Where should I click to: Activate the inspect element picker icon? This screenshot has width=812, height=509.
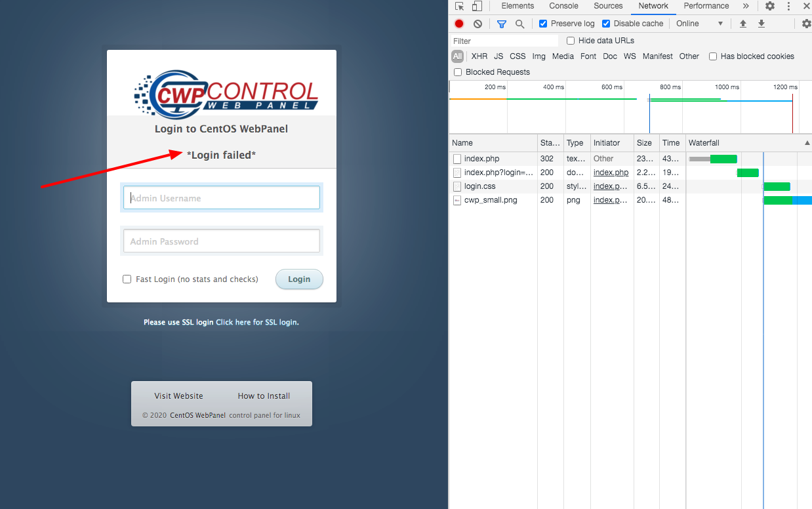click(459, 6)
